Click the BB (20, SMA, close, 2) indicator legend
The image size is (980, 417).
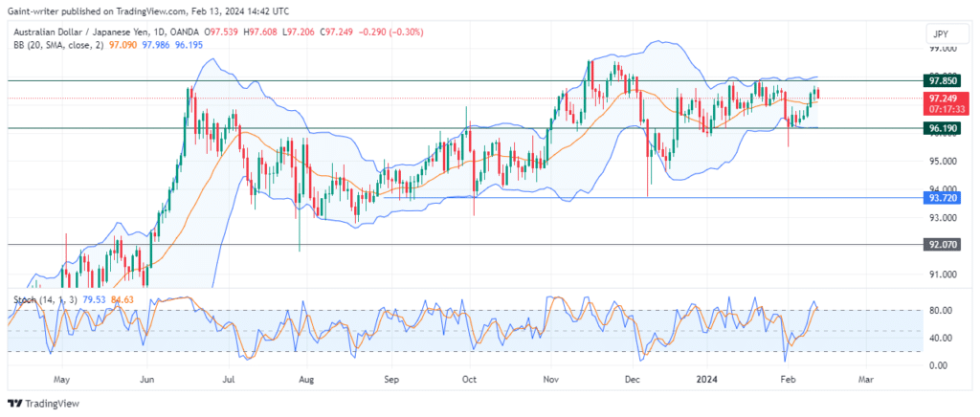[x=58, y=43]
